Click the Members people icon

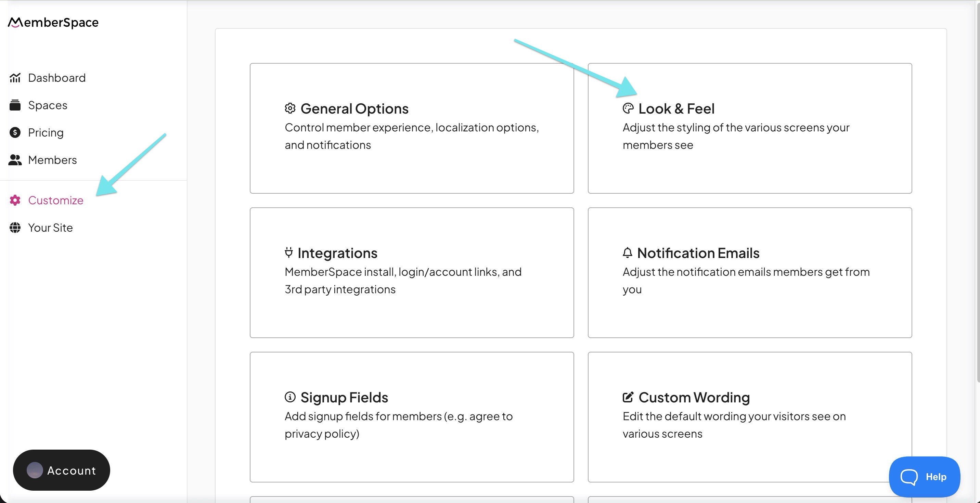tap(15, 160)
